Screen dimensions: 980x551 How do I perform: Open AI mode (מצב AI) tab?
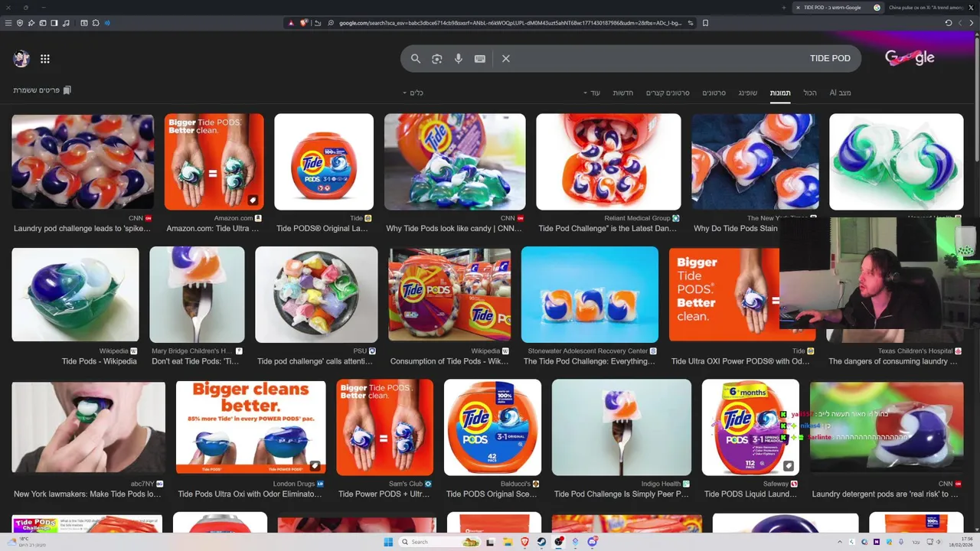841,93
